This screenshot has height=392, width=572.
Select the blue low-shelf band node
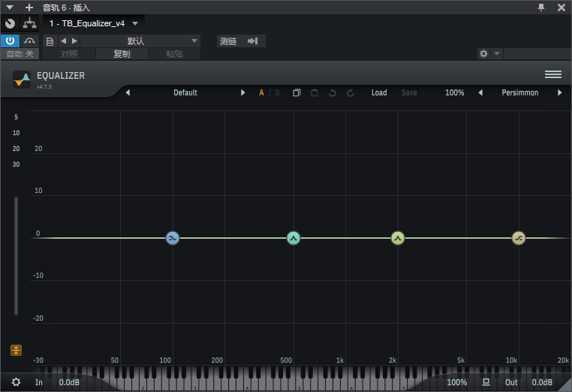point(173,238)
